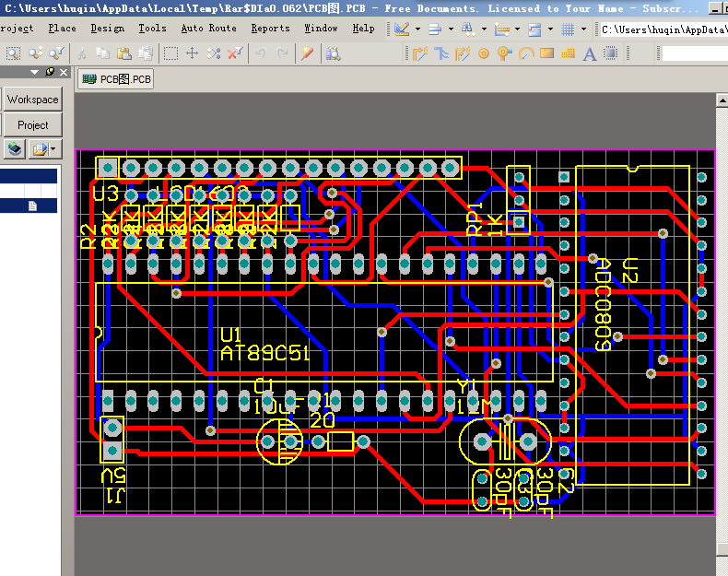
Task: Select the Place Pad tool
Action: (x=484, y=53)
